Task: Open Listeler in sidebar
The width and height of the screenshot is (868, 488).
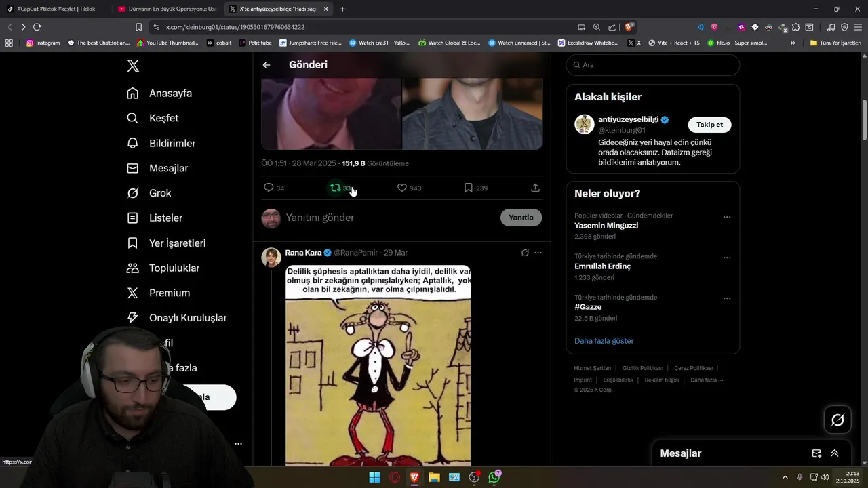Action: pos(154,218)
